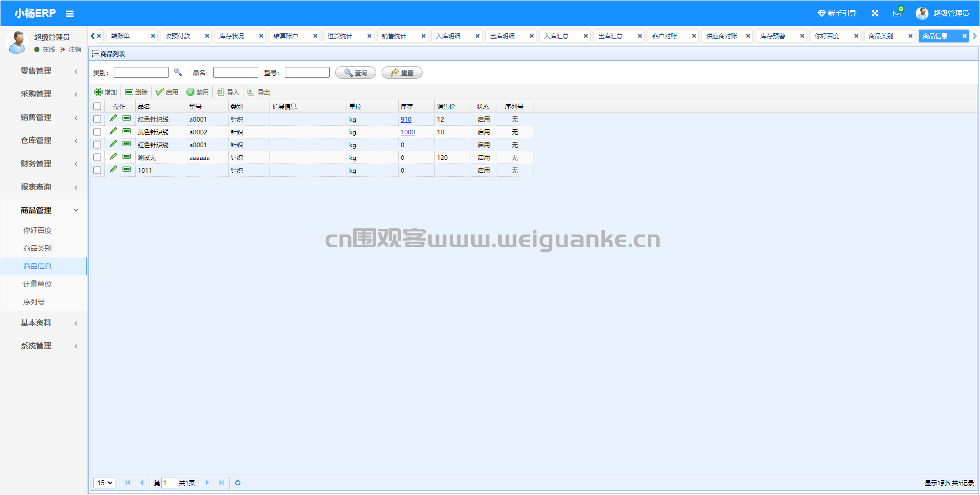Go to previous page icon

pyautogui.click(x=142, y=483)
